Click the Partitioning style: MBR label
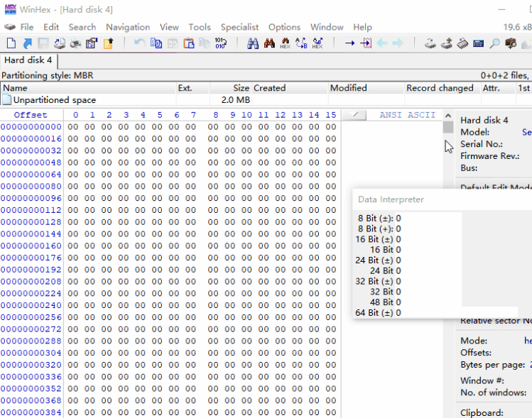The image size is (532, 418). point(48,76)
